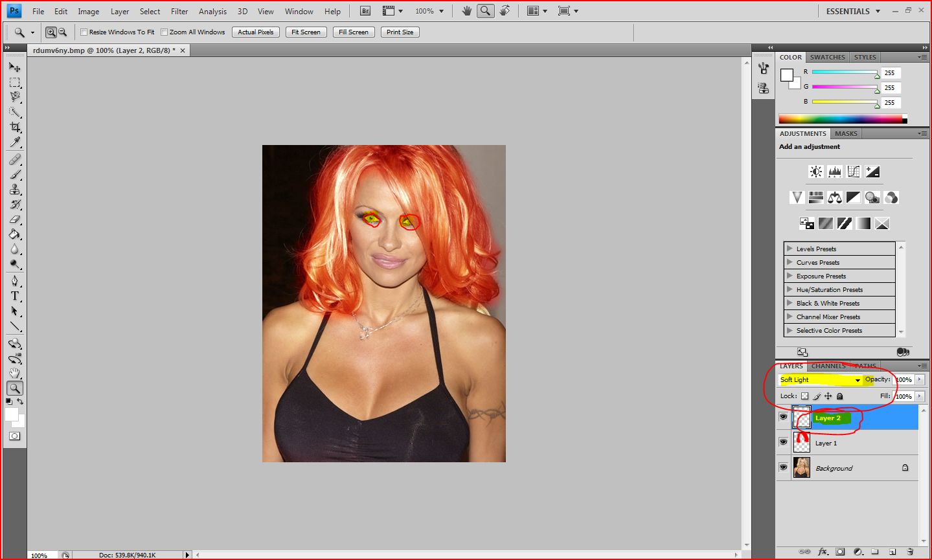Expand Curves Presets
932x560 pixels.
pyautogui.click(x=790, y=262)
